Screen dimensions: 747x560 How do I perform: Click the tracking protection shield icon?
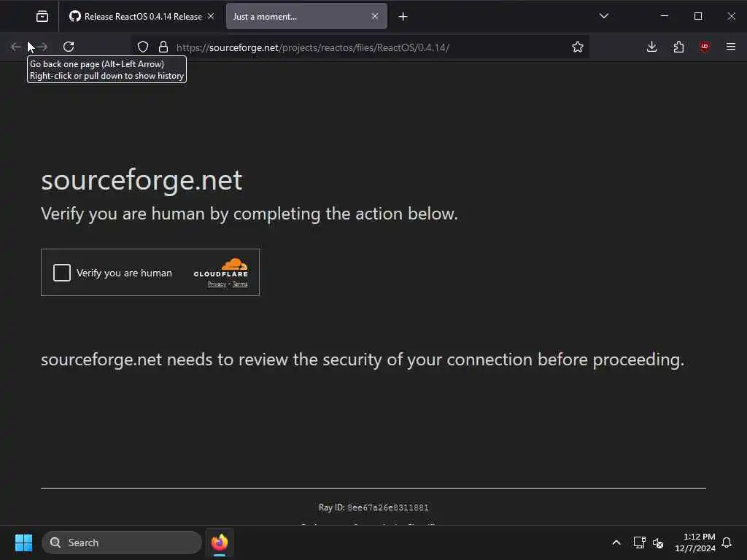tap(143, 47)
